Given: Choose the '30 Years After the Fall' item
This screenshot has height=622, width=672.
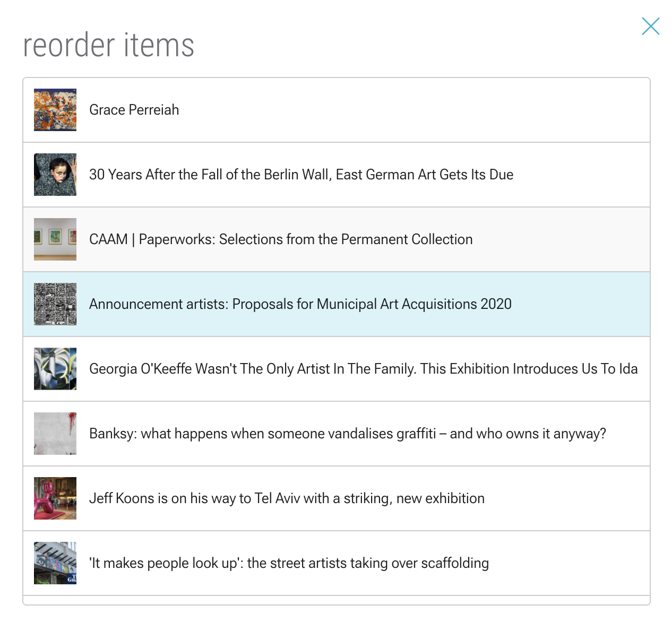Looking at the screenshot, I should pos(301,175).
